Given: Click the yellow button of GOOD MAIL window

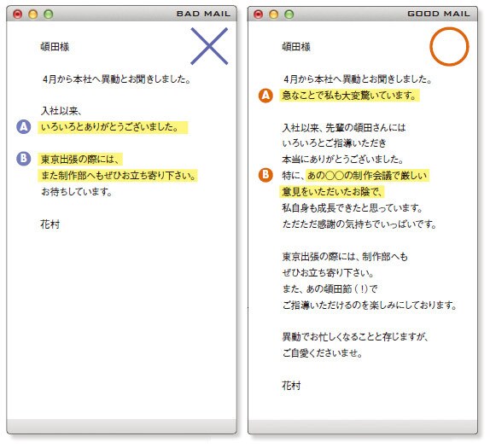Looking at the screenshot, I should 274,14.
